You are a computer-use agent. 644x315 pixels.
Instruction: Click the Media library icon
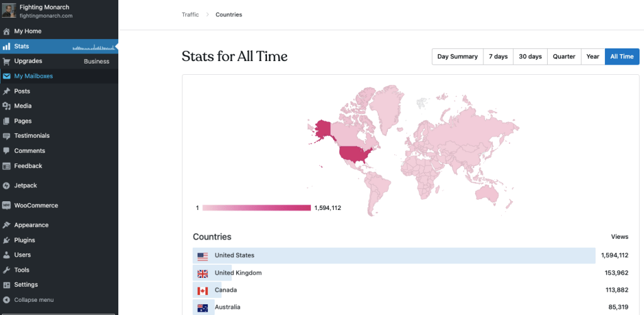click(6, 106)
